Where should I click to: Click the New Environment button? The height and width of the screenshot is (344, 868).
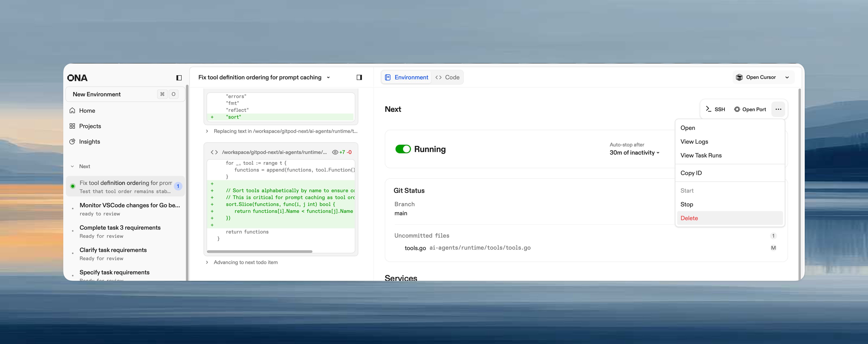tap(97, 94)
